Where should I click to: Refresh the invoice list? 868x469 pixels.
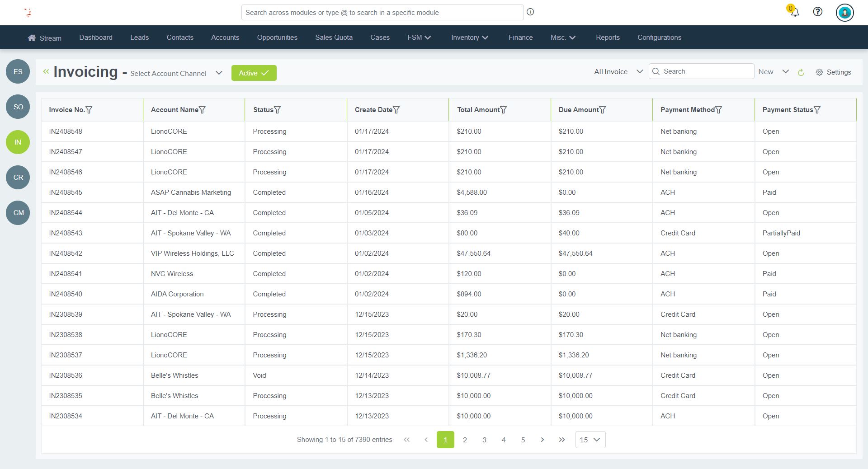coord(801,72)
